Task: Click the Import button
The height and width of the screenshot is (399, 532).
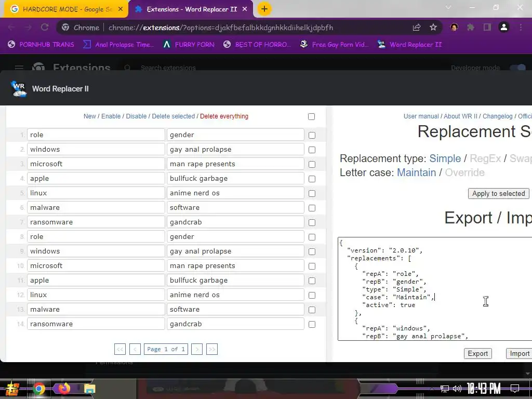Action: click(520, 353)
